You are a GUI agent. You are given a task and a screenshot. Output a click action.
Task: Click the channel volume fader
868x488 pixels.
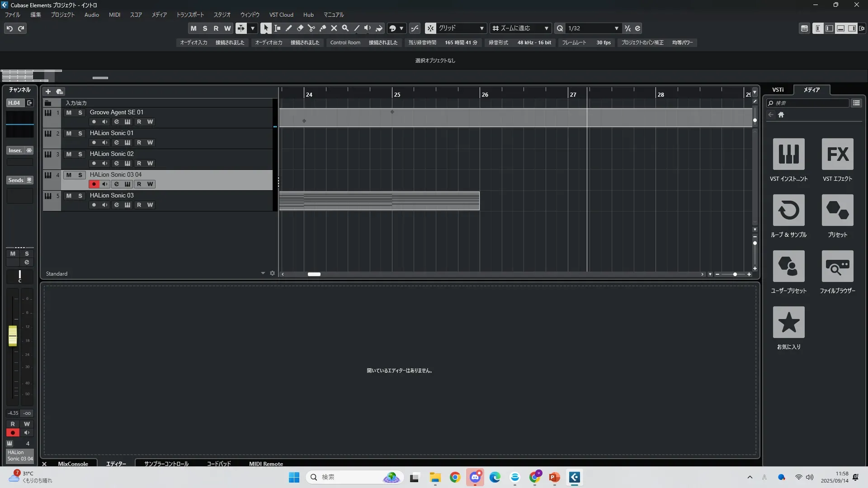[x=13, y=336]
